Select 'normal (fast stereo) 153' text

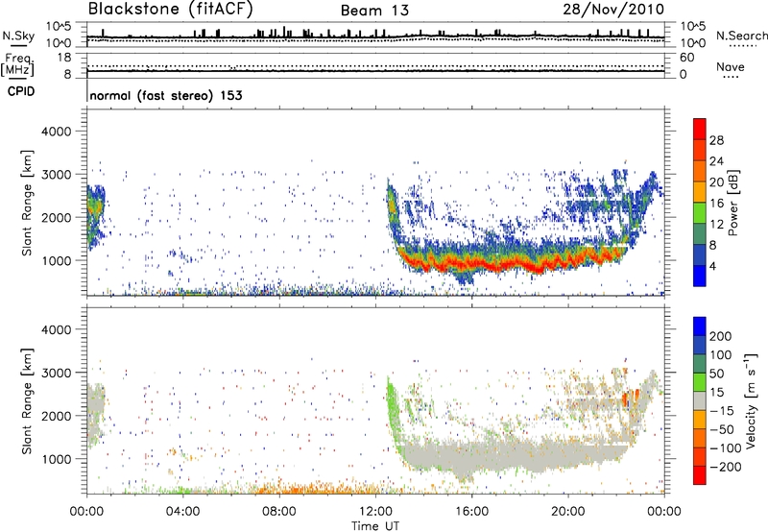[x=166, y=95]
